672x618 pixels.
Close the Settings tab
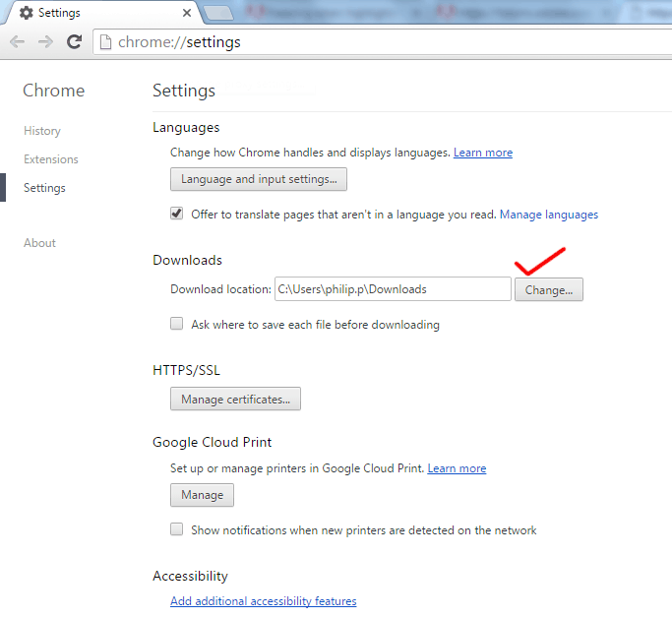187,13
